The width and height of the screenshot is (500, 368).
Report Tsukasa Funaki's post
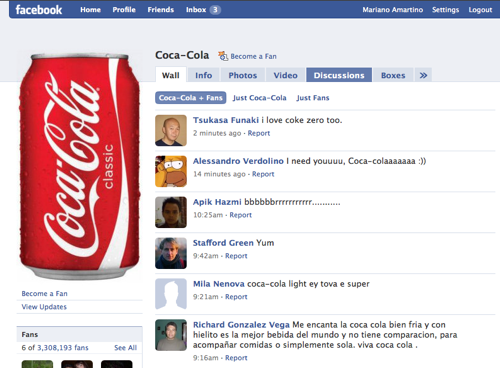pyautogui.click(x=259, y=133)
